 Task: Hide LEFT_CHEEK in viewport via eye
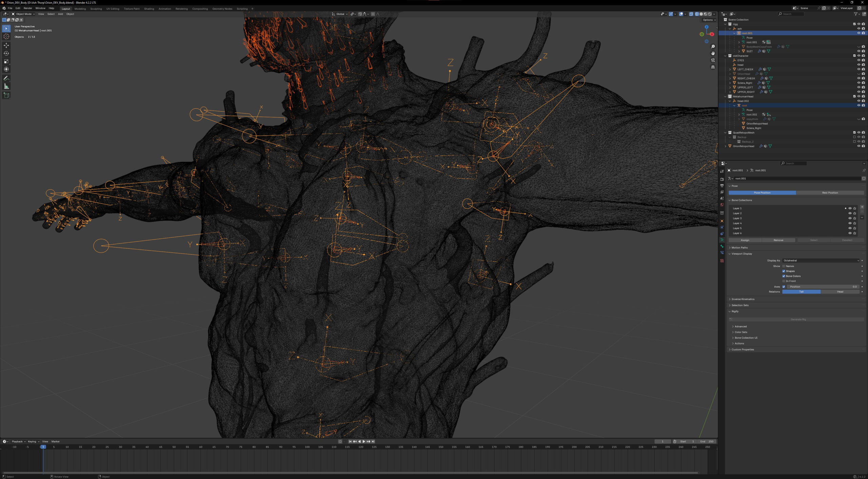point(859,69)
